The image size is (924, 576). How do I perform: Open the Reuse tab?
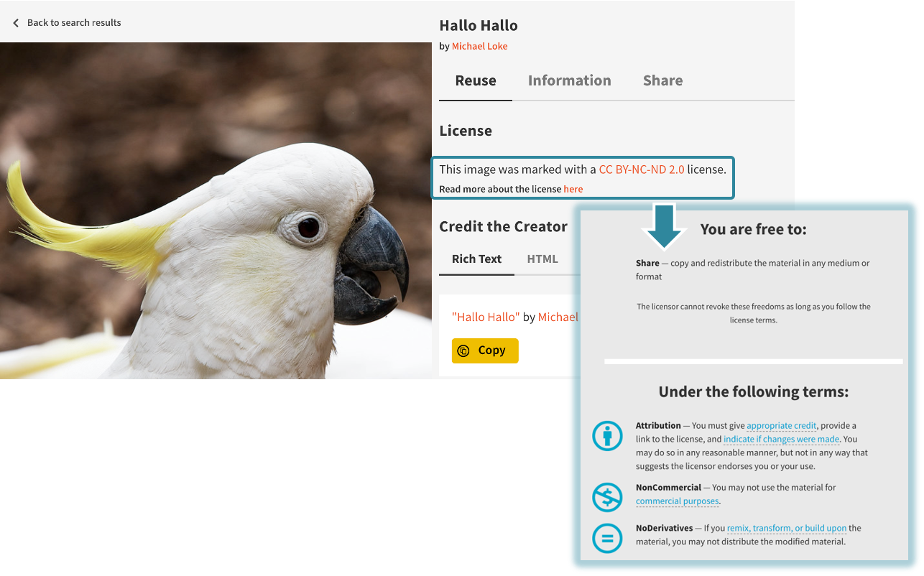[476, 80]
